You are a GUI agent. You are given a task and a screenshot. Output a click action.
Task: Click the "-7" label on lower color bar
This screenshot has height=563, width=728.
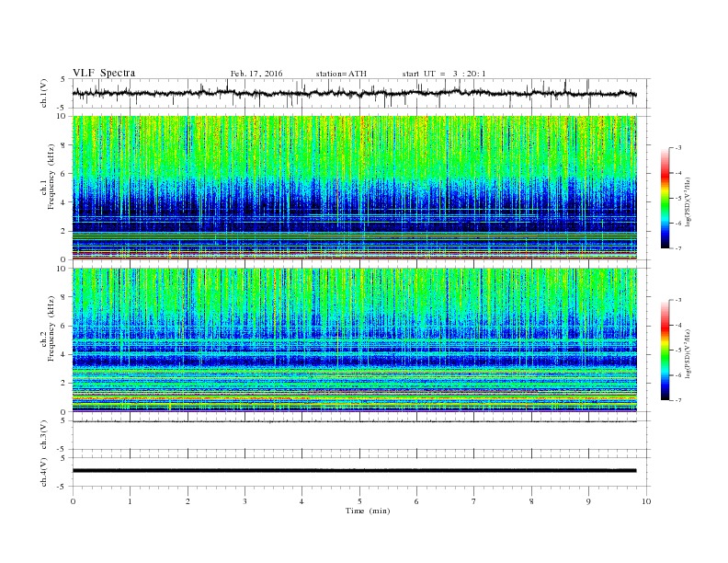(x=677, y=400)
